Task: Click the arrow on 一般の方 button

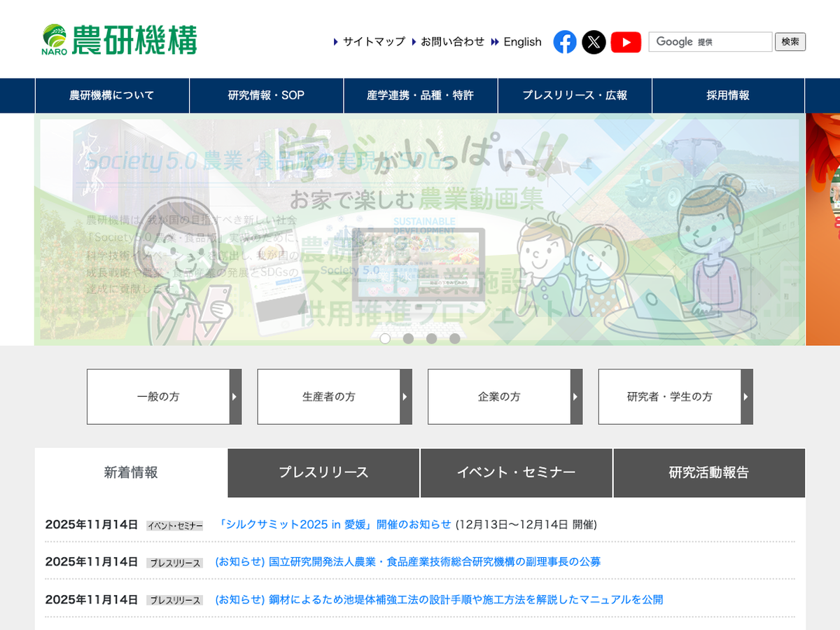Action: tap(235, 397)
